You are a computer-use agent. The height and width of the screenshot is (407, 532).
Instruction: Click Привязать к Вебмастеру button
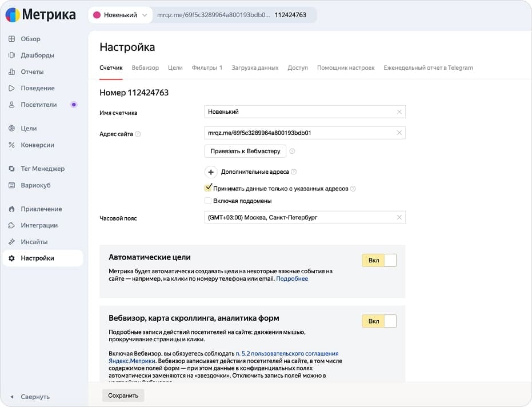(x=245, y=151)
